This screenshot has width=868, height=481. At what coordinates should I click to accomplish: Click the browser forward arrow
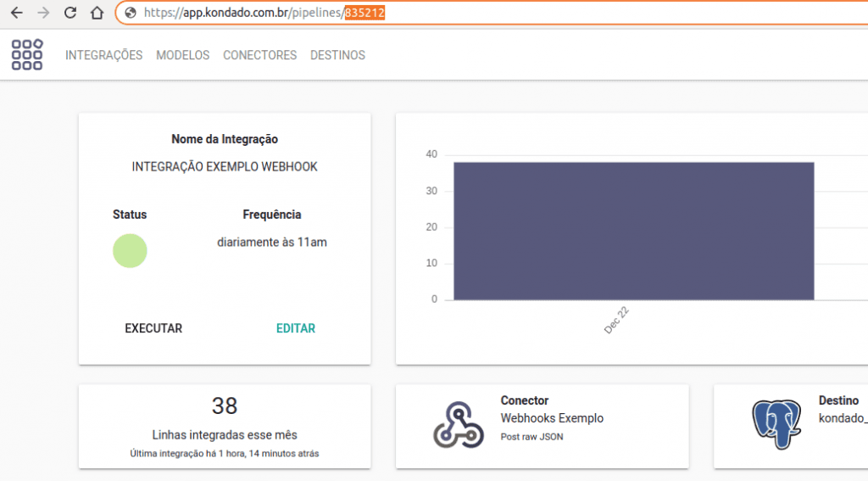pyautogui.click(x=43, y=13)
